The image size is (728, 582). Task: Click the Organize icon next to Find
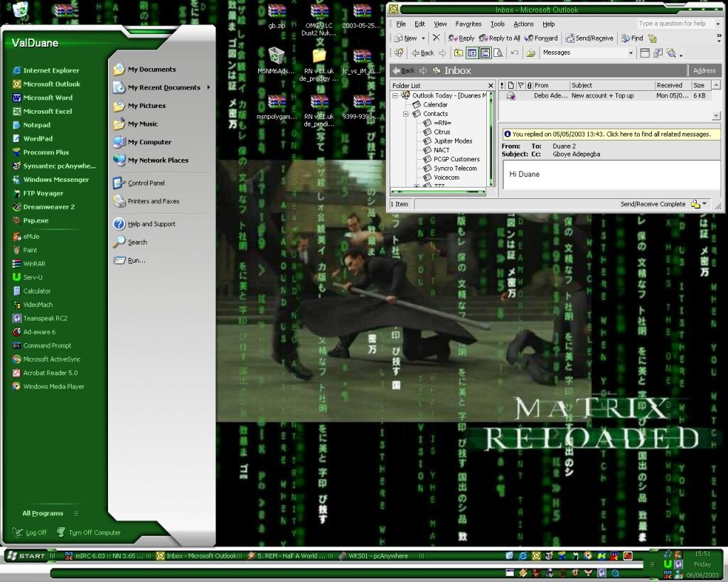pyautogui.click(x=653, y=38)
